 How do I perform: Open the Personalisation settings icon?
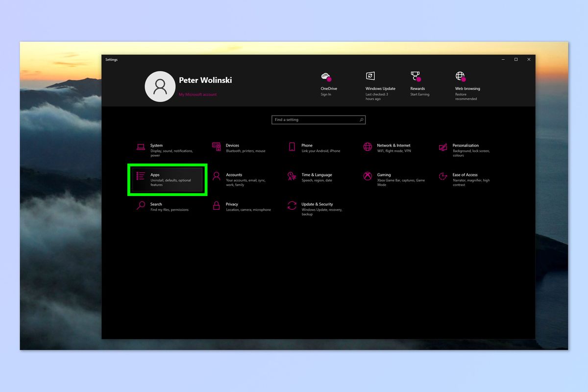tap(442, 147)
